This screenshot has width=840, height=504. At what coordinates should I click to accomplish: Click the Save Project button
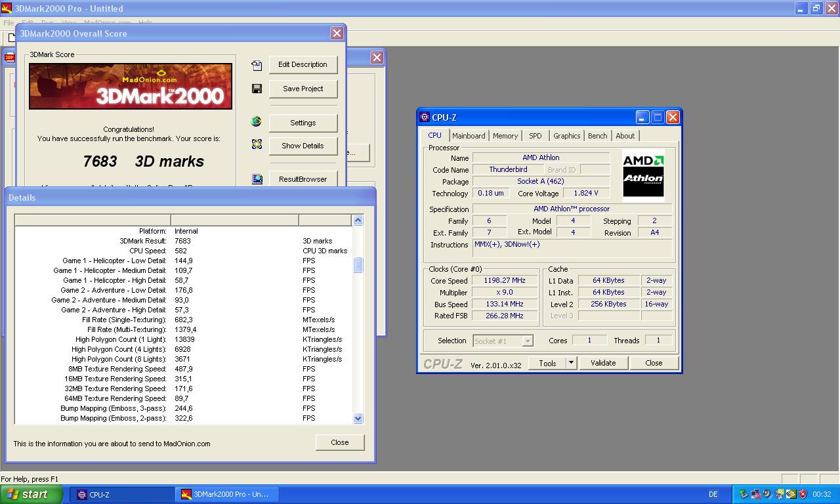point(303,89)
